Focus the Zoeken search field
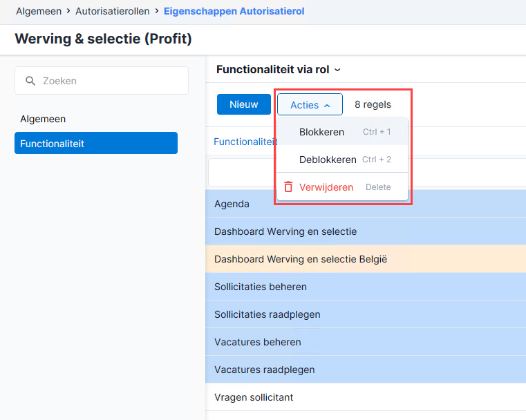 [x=102, y=80]
